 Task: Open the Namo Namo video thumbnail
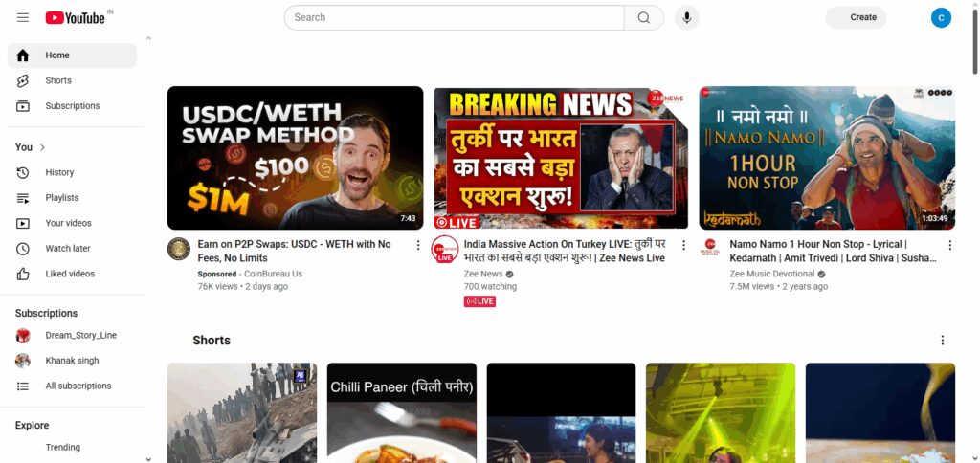click(827, 158)
